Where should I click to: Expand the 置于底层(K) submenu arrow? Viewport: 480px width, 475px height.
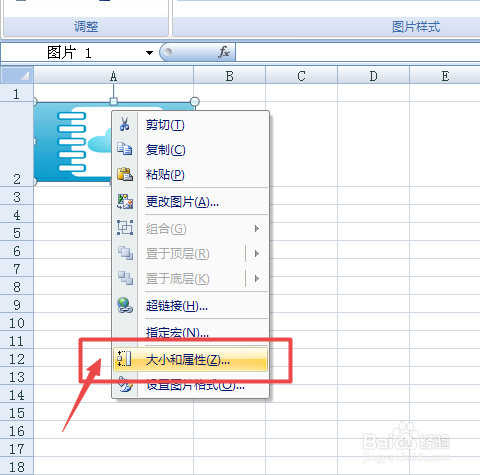coord(257,278)
